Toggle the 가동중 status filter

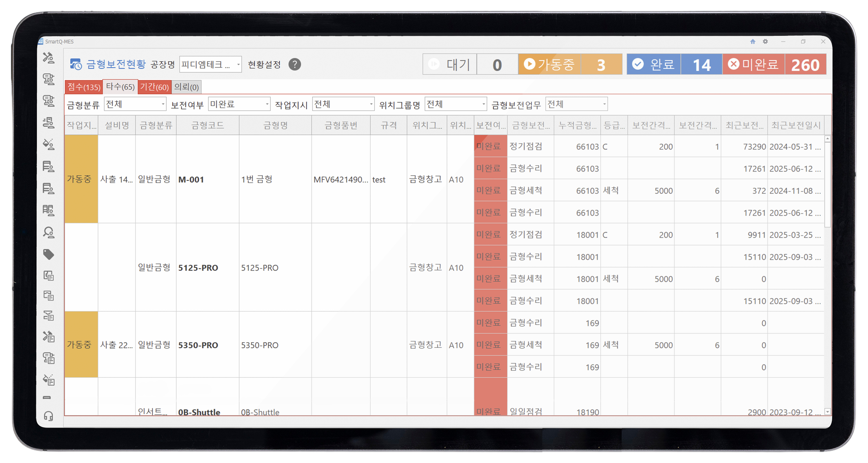pos(549,64)
